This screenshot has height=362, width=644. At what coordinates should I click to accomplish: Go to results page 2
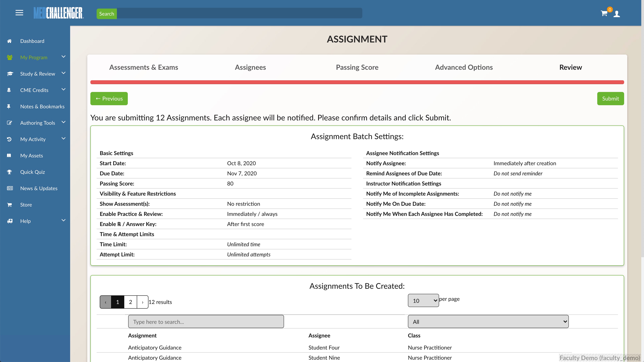pos(131,302)
